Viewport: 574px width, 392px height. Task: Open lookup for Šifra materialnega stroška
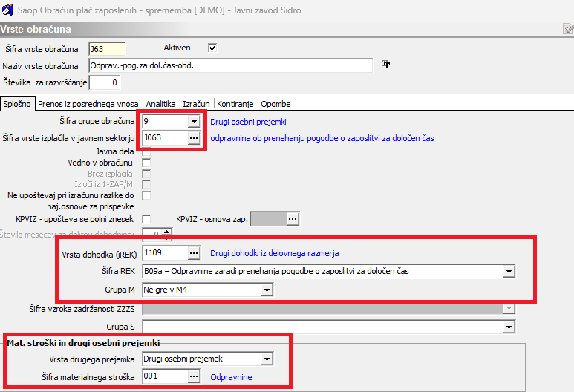[194, 376]
